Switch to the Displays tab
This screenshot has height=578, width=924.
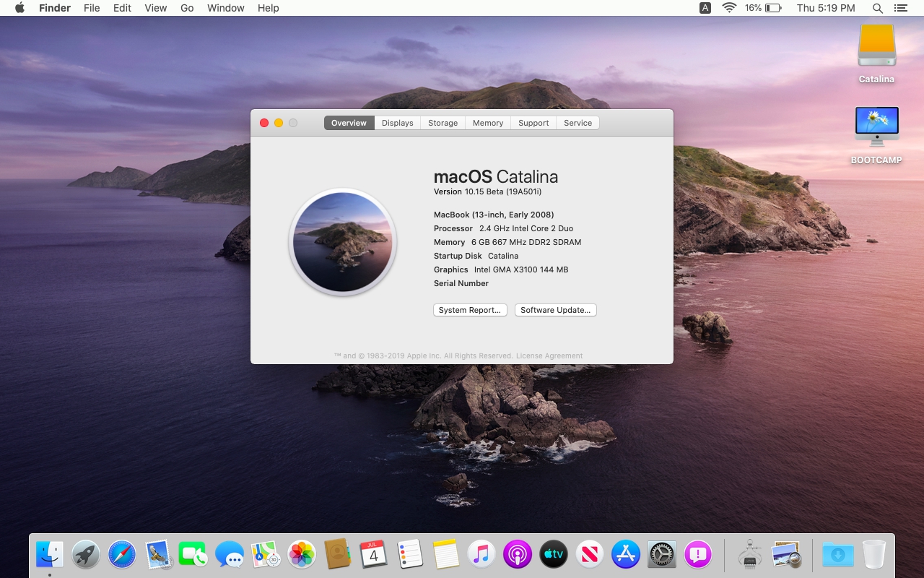[398, 123]
